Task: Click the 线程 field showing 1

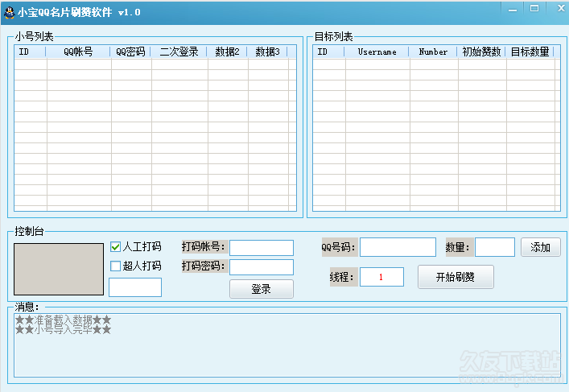Action: 381,277
